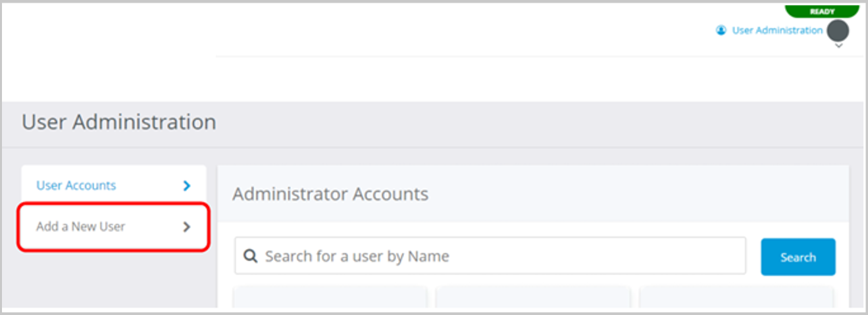Click the gray title bar beside the page heading
Viewport: 868px width, 315px height.
pyautogui.click(x=540, y=124)
